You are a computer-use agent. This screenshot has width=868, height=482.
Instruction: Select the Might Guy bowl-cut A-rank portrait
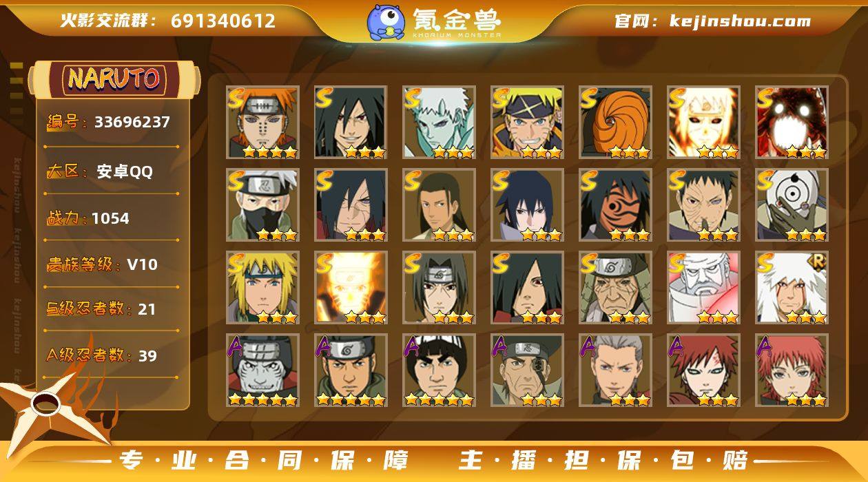point(439,370)
